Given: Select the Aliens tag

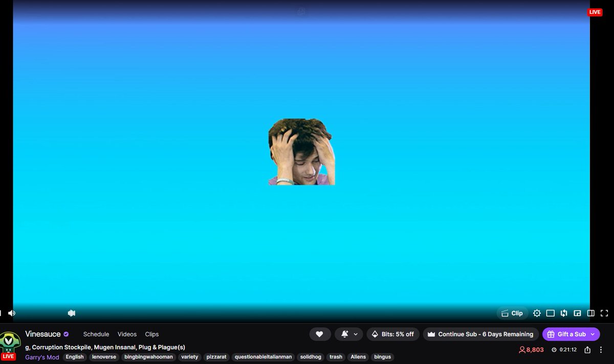Looking at the screenshot, I should coord(358,357).
